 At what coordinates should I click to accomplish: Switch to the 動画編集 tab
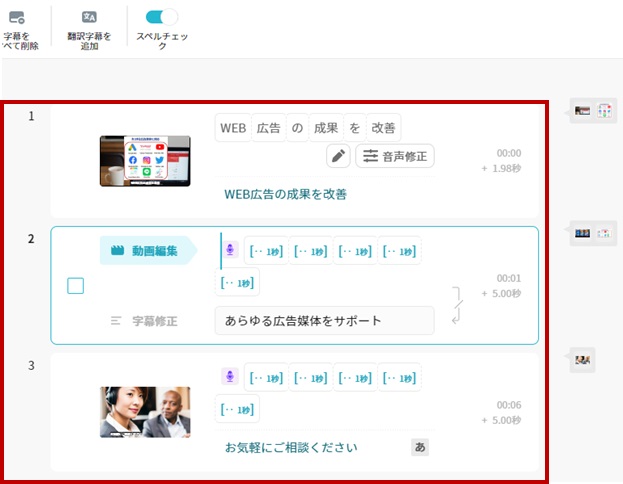(x=147, y=251)
